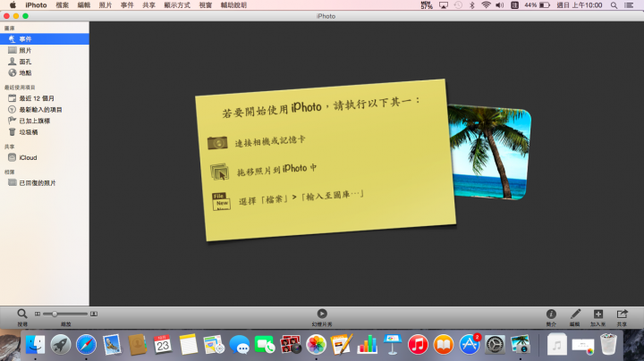Screen dimensions: 644x361
Task: Click the 共享 share toolbar button
Action: (622, 314)
